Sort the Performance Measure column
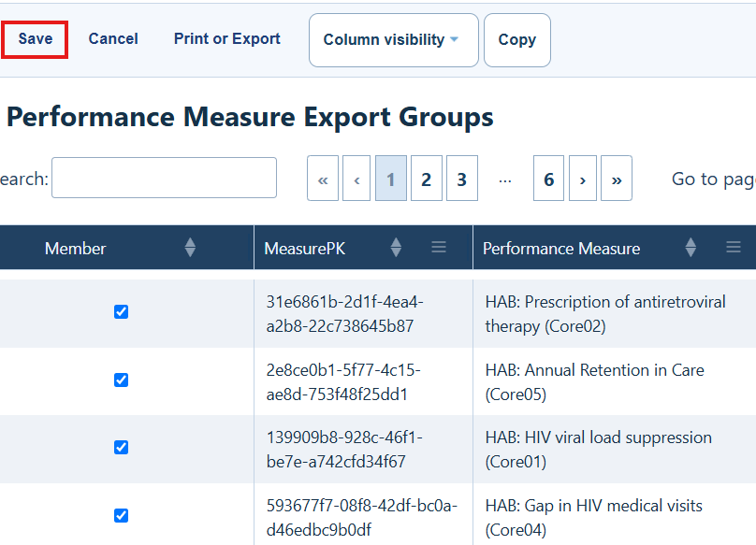The image size is (756, 545). pyautogui.click(x=691, y=247)
